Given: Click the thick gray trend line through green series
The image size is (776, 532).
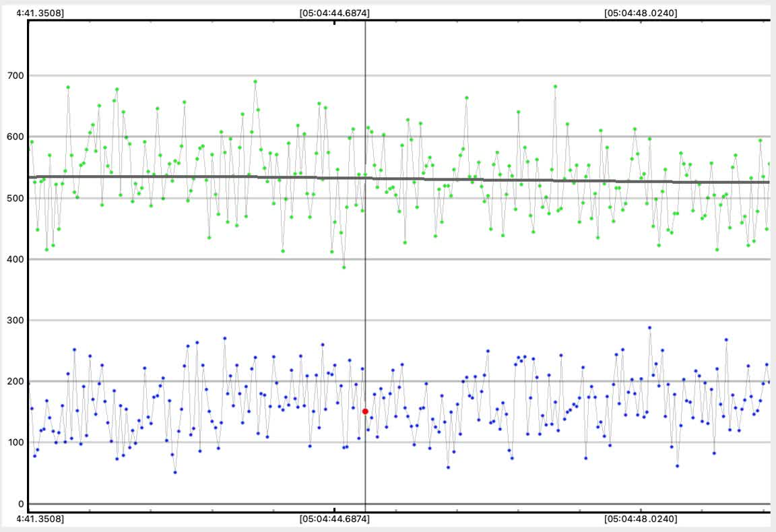Looking at the screenshot, I should 202,177.
